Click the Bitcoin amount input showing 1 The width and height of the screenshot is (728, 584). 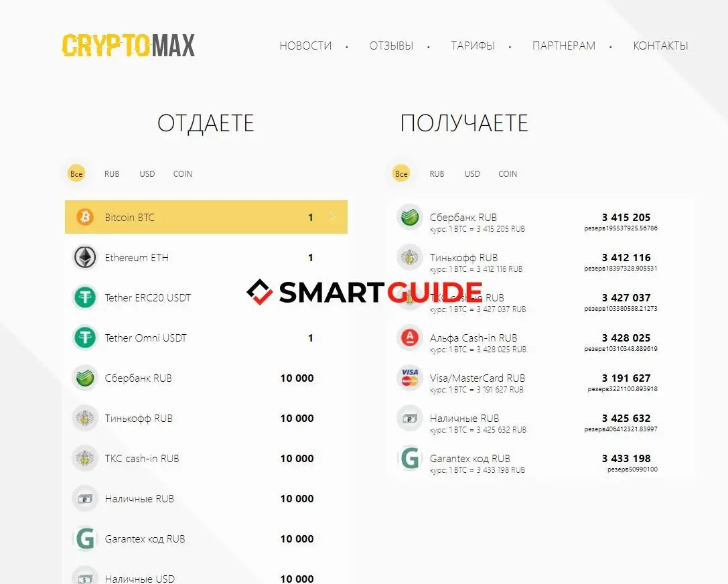pos(310,217)
